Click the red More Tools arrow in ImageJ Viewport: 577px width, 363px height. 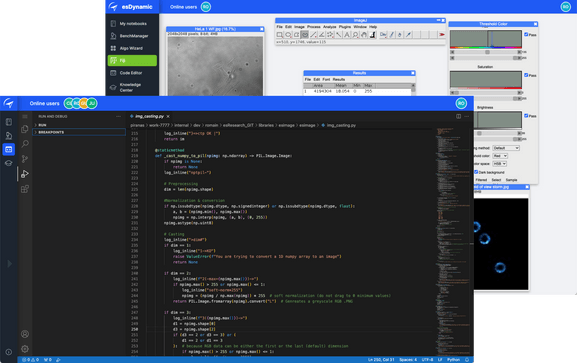[442, 35]
